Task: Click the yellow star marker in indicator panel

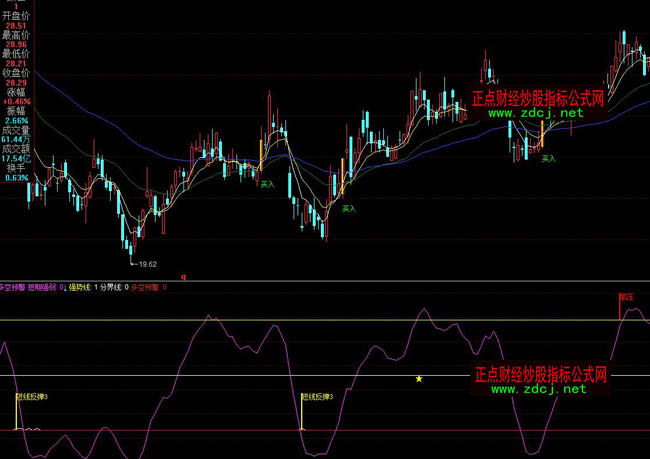Action: [419, 379]
